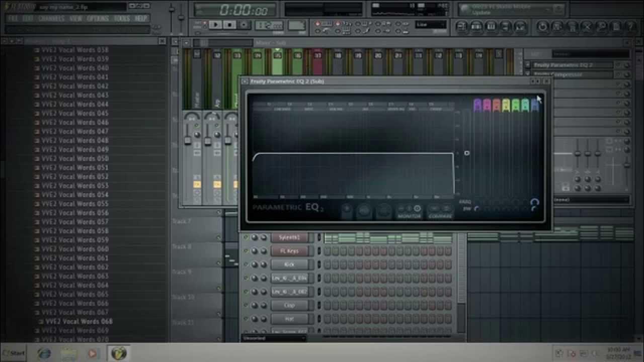
Task: Toggle the first step of the Hat row
Action: pyautogui.click(x=328, y=319)
